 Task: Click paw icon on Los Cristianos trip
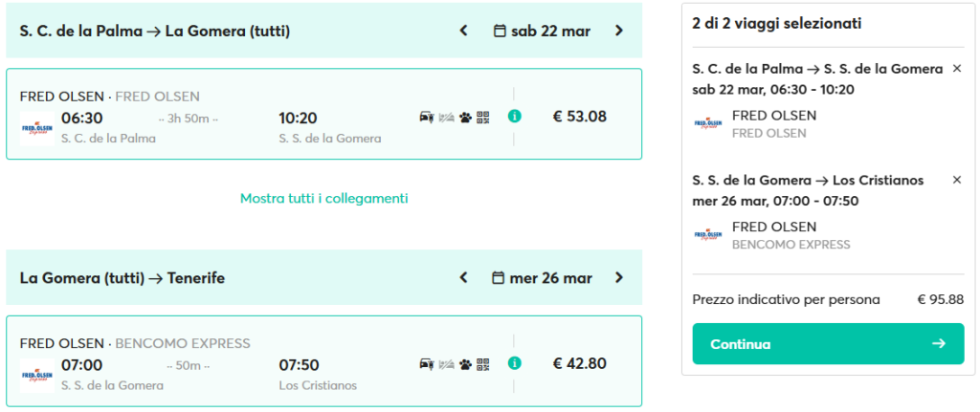tap(465, 364)
